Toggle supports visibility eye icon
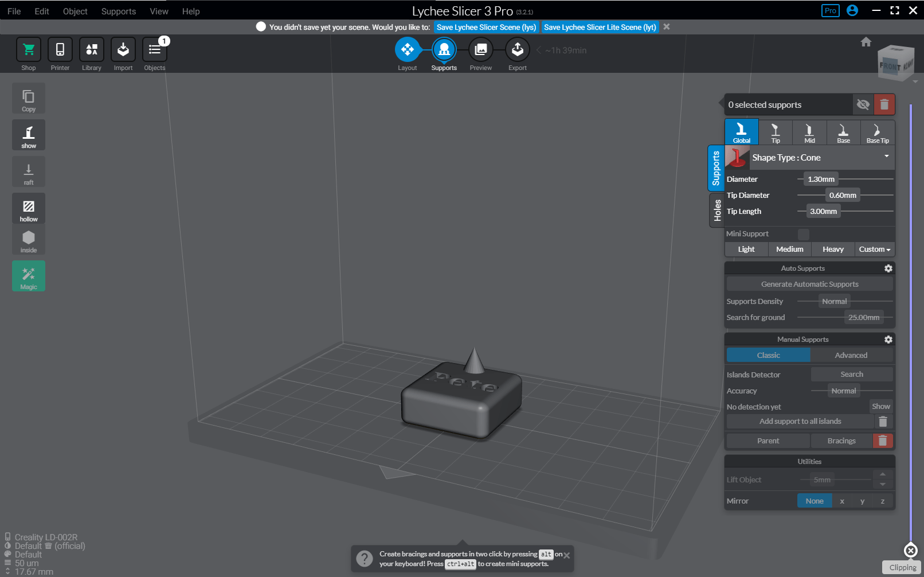The image size is (924, 577). pos(863,105)
